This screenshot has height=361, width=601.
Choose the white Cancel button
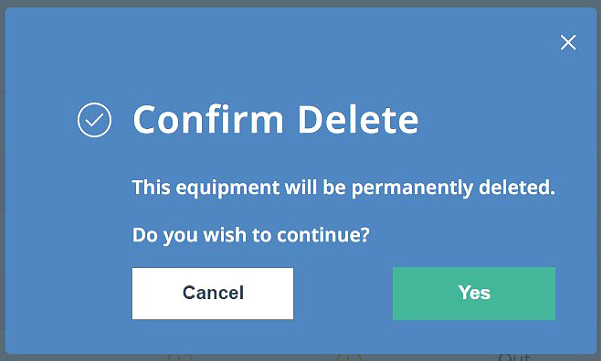pos(213,294)
